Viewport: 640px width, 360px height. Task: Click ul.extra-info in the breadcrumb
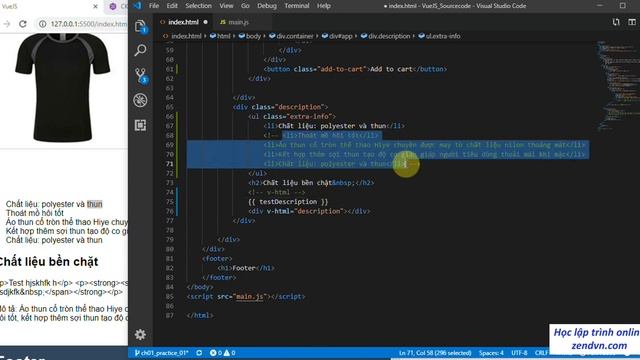(443, 36)
